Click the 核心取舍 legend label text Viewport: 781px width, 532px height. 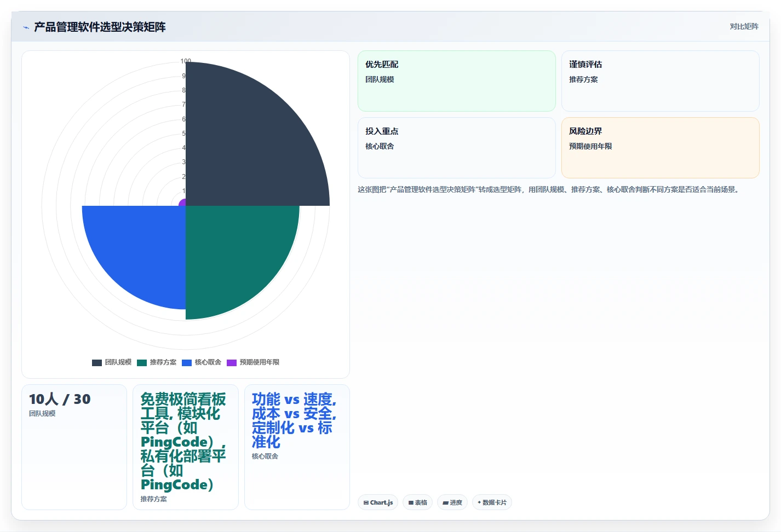tap(208, 362)
